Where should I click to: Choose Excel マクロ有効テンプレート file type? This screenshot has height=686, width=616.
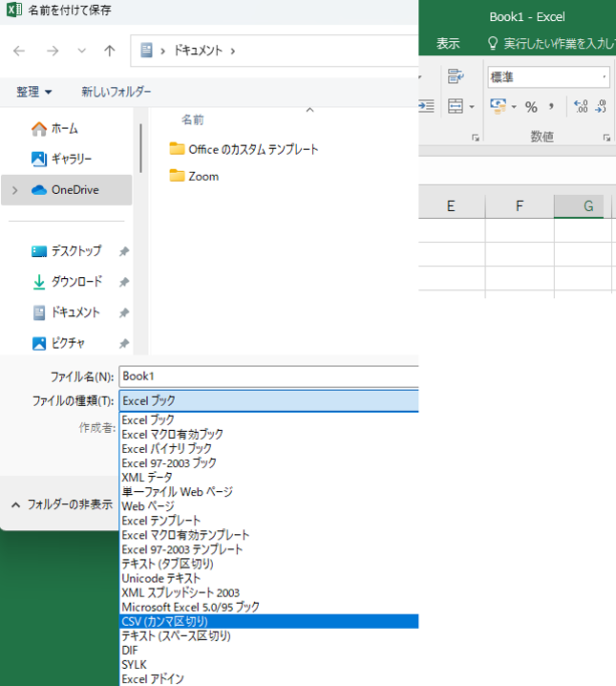click(269, 535)
